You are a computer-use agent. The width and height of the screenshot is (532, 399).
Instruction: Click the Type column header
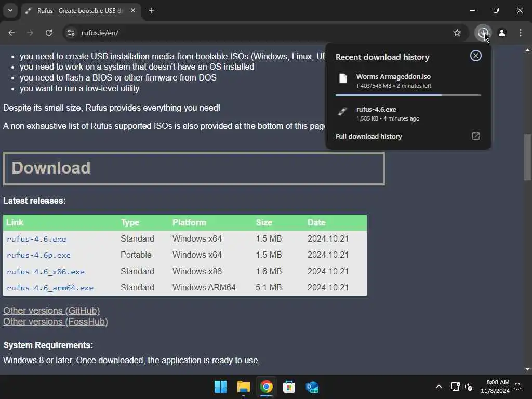tap(130, 222)
